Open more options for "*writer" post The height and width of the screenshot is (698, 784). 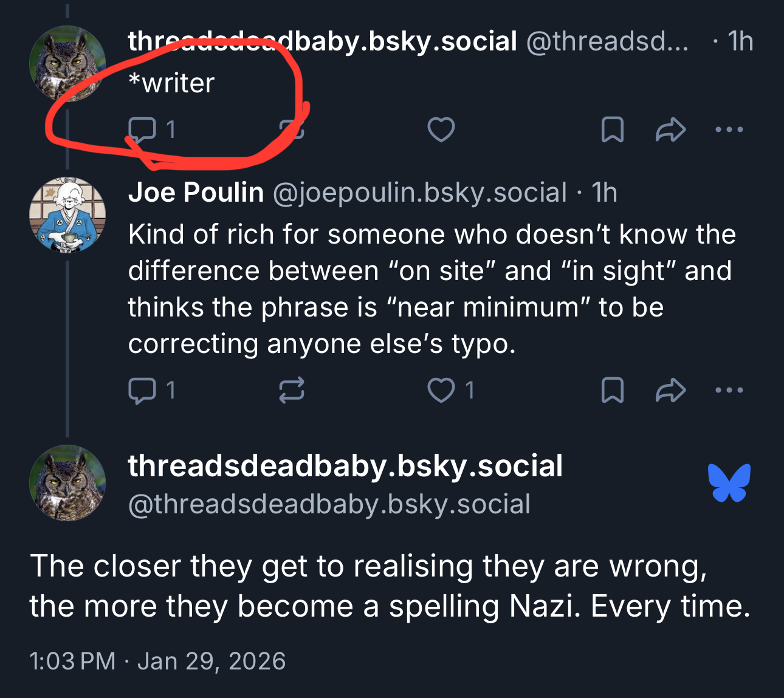(x=729, y=129)
